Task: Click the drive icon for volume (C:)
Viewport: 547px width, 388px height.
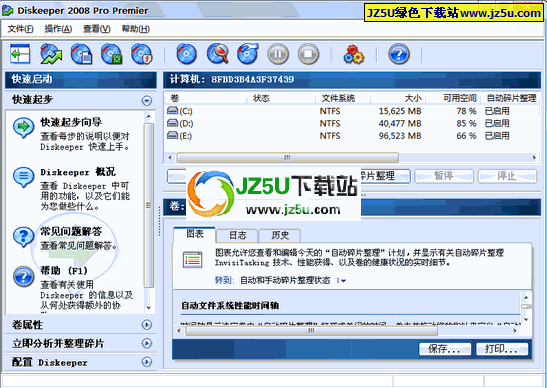Action: point(173,111)
